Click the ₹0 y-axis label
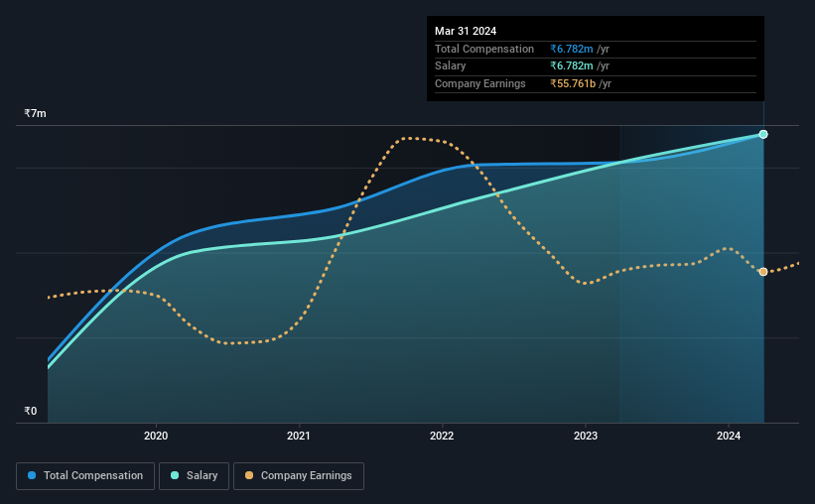This screenshot has width=815, height=504. 31,411
